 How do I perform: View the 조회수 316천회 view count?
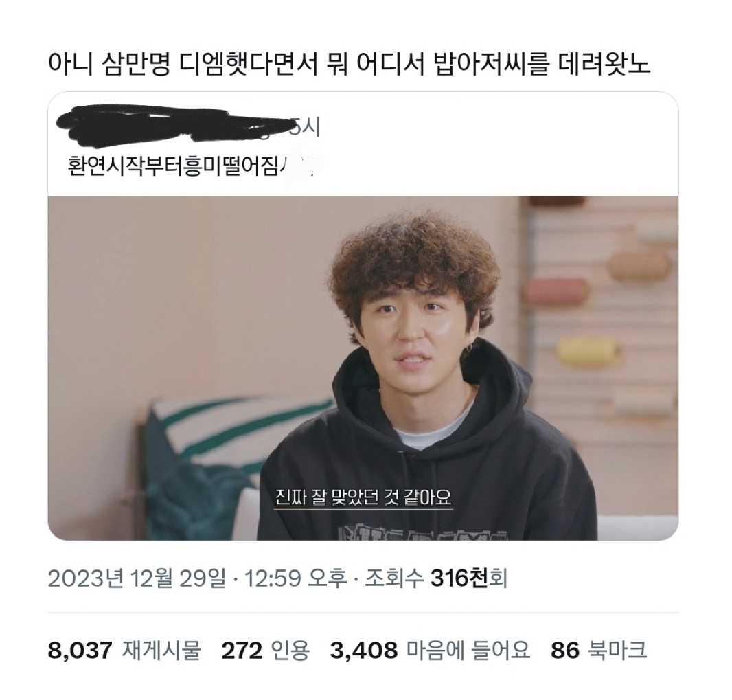click(435, 578)
